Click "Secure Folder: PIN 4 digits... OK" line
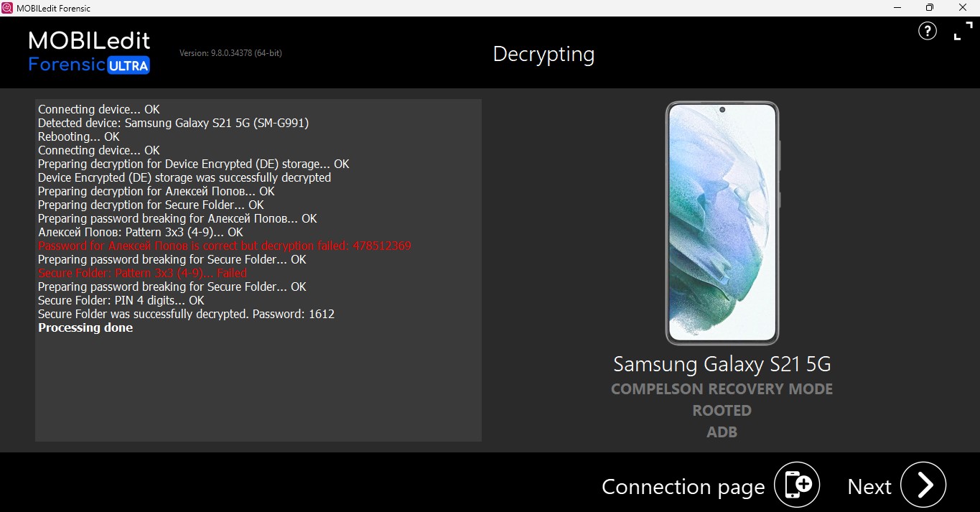Screen dimensions: 980x512 (121, 300)
